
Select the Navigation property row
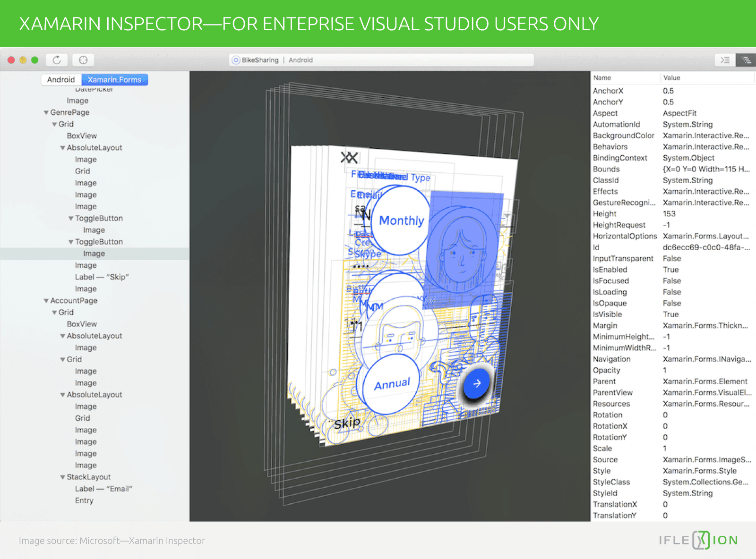coord(673,359)
